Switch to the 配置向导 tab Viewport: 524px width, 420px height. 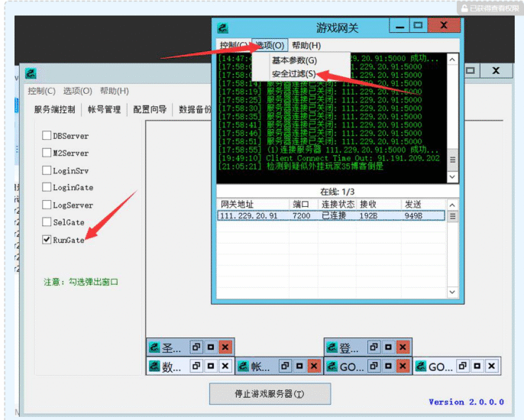point(150,109)
